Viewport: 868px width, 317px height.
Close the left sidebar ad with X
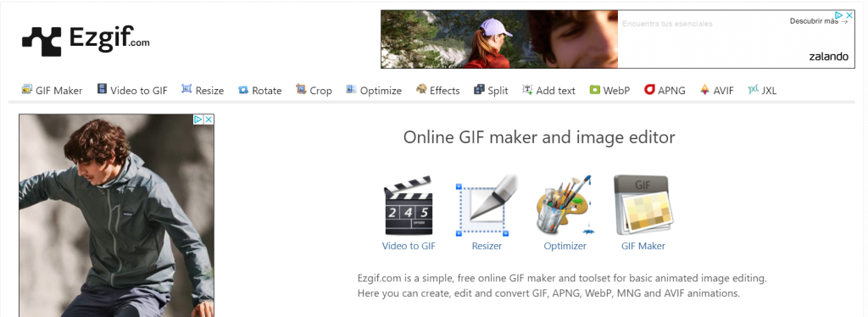(209, 120)
